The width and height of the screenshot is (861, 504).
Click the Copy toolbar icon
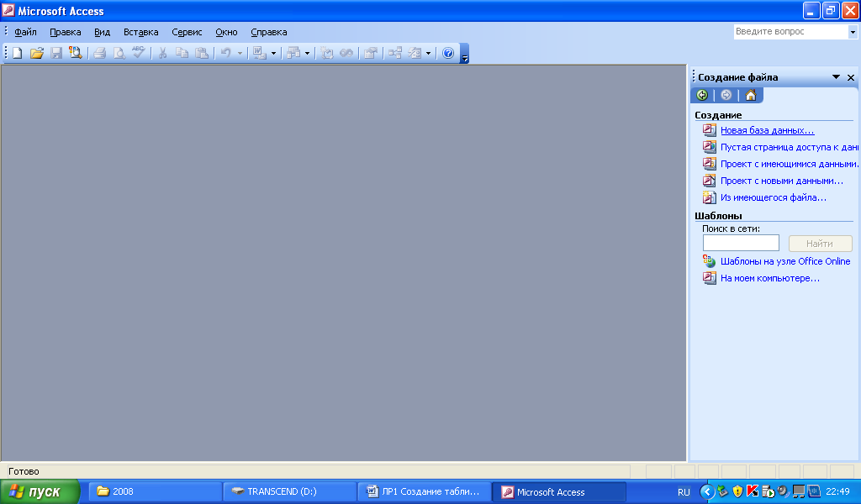(x=182, y=53)
